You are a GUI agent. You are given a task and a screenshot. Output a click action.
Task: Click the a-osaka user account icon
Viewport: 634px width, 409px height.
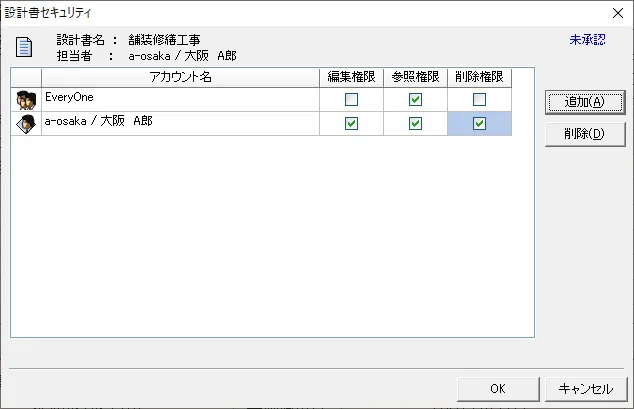(x=26, y=124)
